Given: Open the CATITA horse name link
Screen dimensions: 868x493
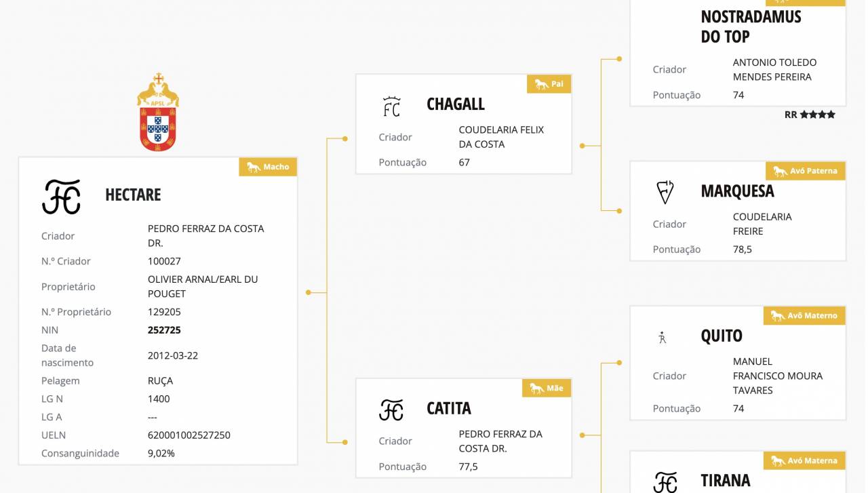Looking at the screenshot, I should coord(449,408).
